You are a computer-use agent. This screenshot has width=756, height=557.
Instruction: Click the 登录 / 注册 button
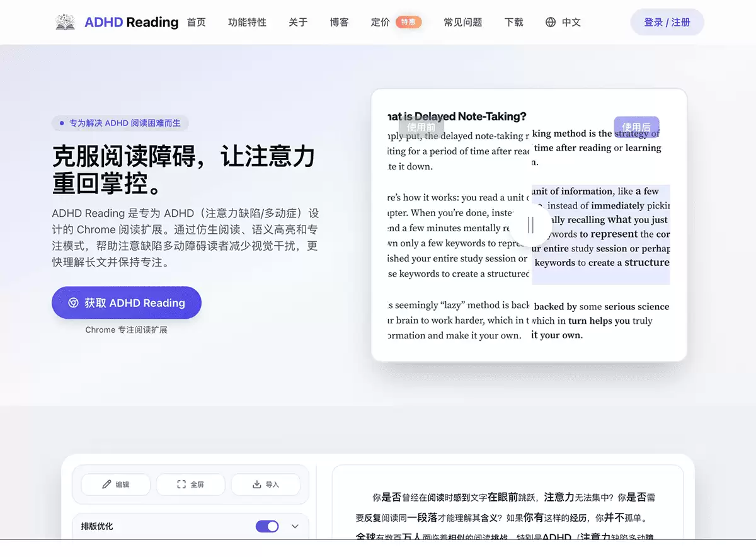[667, 22]
